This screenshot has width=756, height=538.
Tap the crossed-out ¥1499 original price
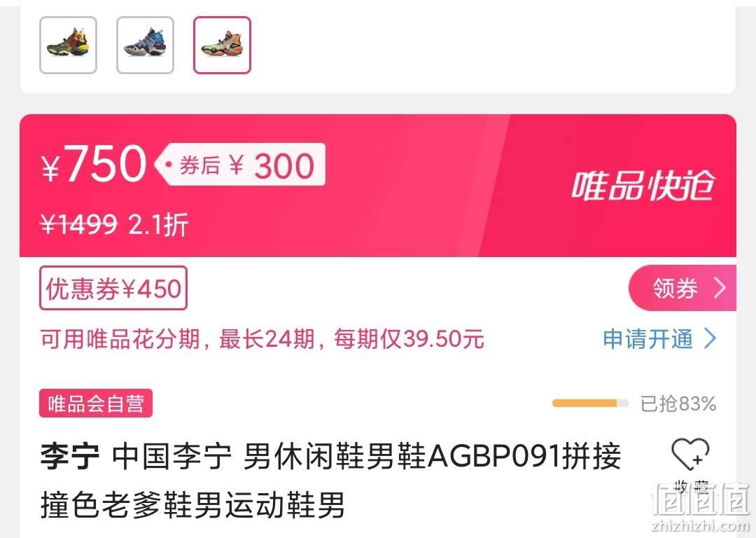click(79, 224)
